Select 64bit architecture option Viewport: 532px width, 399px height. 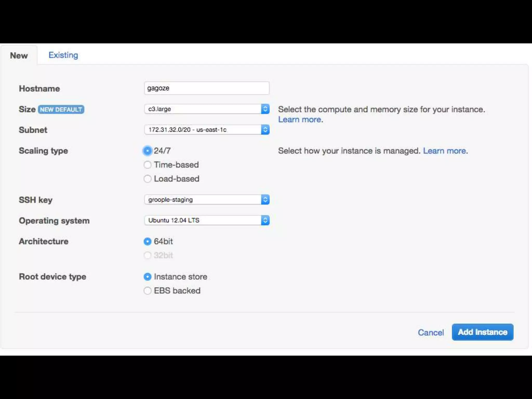point(147,241)
